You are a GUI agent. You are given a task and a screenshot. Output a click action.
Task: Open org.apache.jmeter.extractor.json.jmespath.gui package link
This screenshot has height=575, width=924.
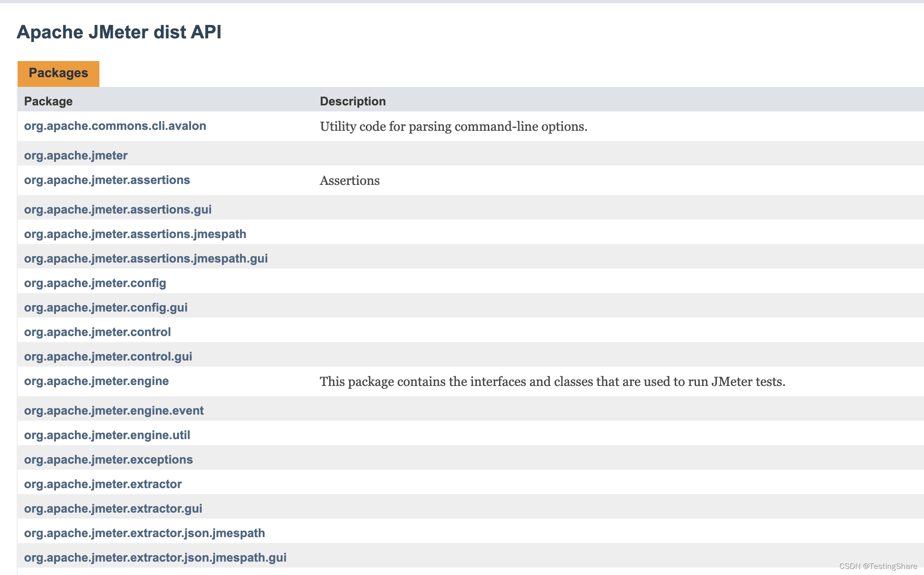pyautogui.click(x=155, y=557)
